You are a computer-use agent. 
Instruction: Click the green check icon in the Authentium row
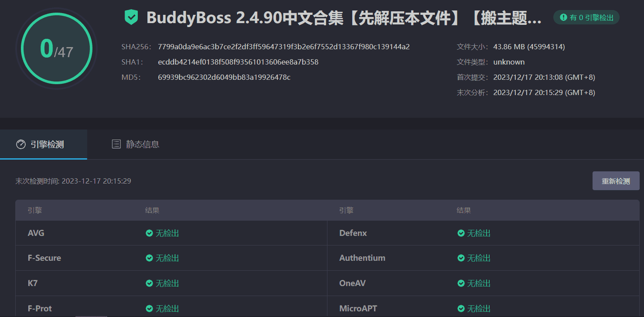click(461, 258)
